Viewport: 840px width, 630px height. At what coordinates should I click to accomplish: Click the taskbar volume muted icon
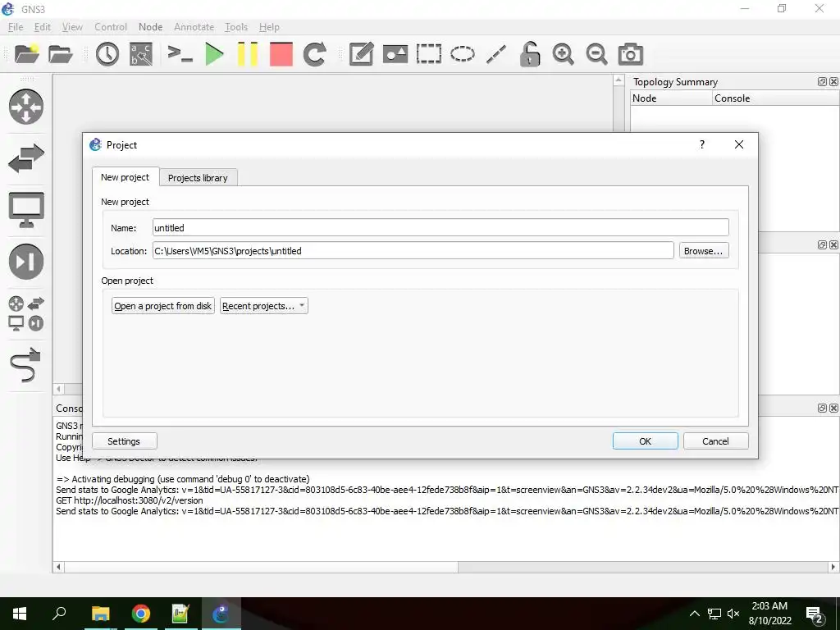(x=733, y=614)
